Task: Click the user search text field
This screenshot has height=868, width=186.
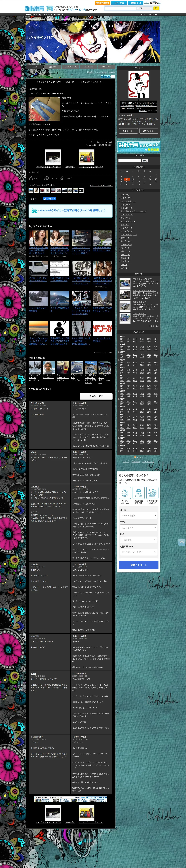Action: click(130, 161)
